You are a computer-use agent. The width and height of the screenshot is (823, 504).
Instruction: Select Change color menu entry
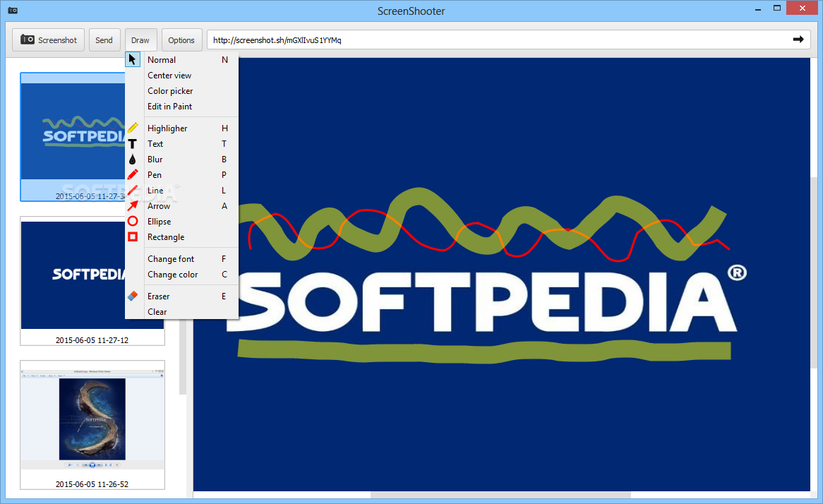[181, 274]
